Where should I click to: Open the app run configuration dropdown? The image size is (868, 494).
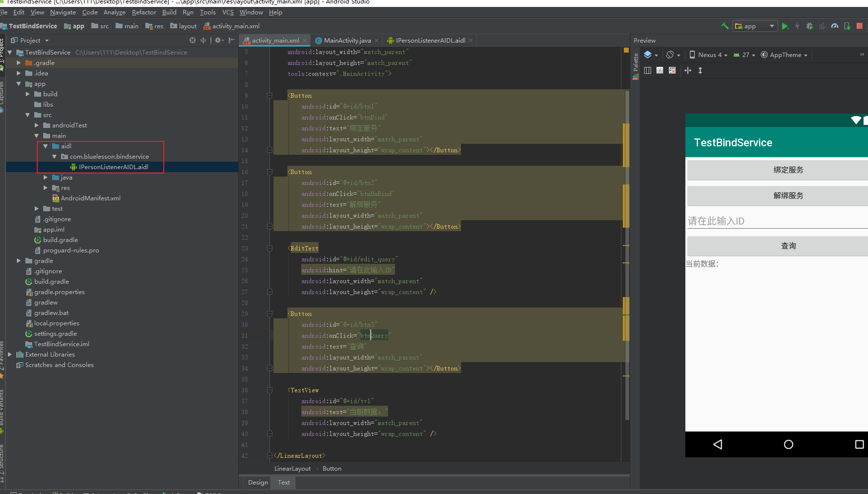755,26
